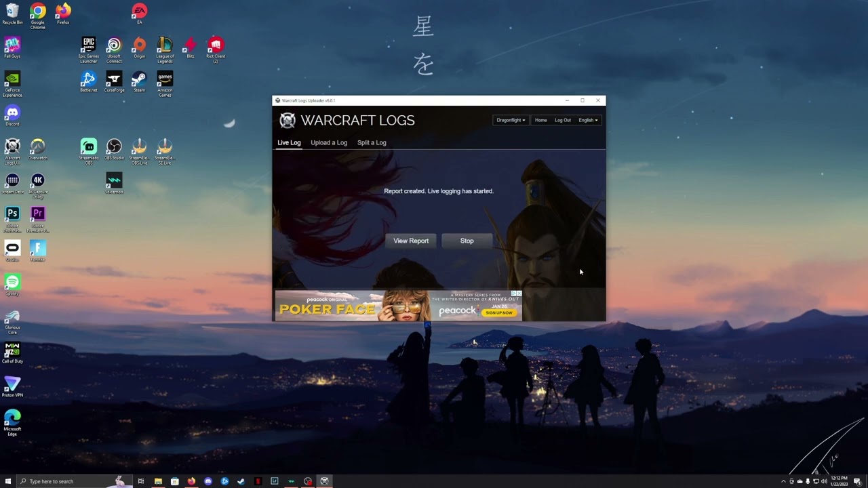Expand the English language dropdown
The image size is (868, 488).
588,120
